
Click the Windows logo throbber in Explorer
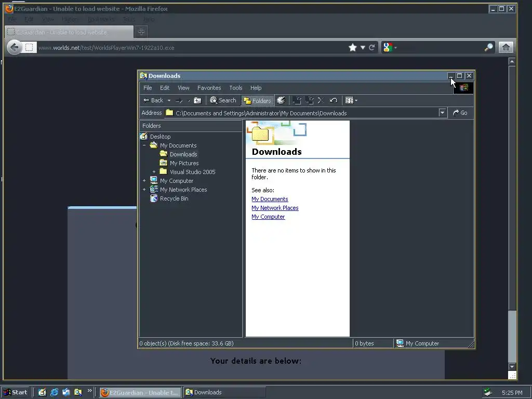(x=463, y=88)
